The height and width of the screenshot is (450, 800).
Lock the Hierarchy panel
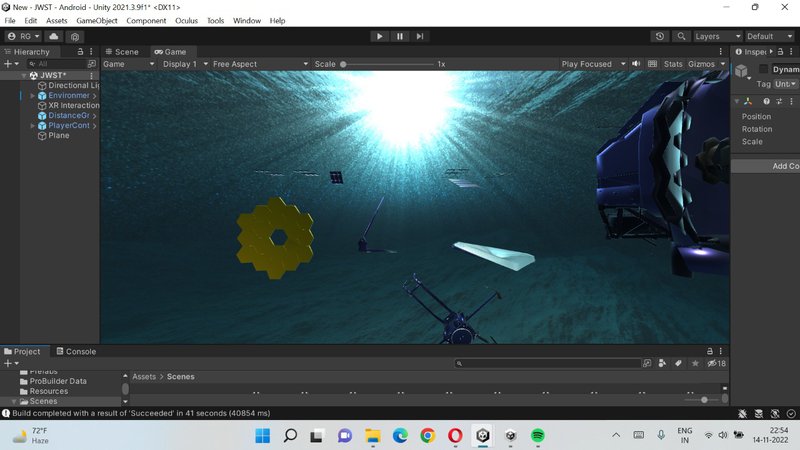[78, 51]
